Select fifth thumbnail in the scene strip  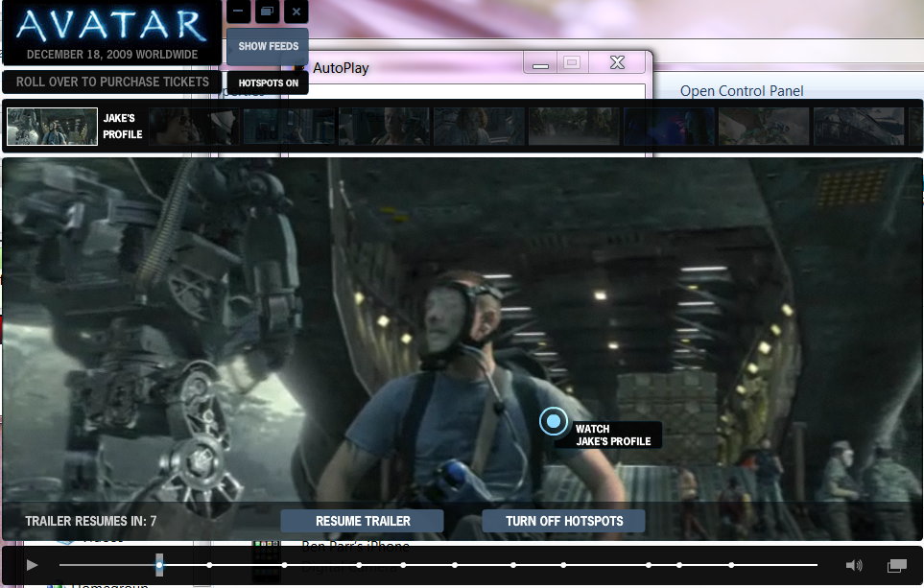pyautogui.click(x=479, y=126)
